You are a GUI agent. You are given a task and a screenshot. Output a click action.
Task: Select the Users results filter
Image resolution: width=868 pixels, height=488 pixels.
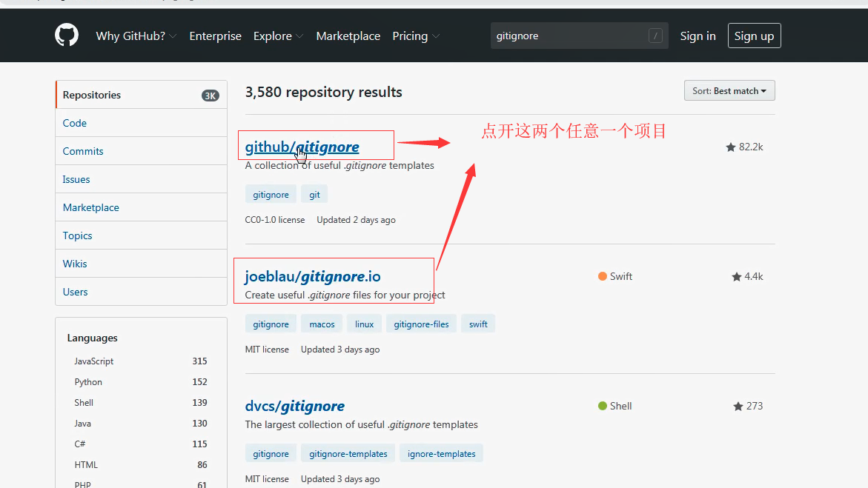pos(141,292)
